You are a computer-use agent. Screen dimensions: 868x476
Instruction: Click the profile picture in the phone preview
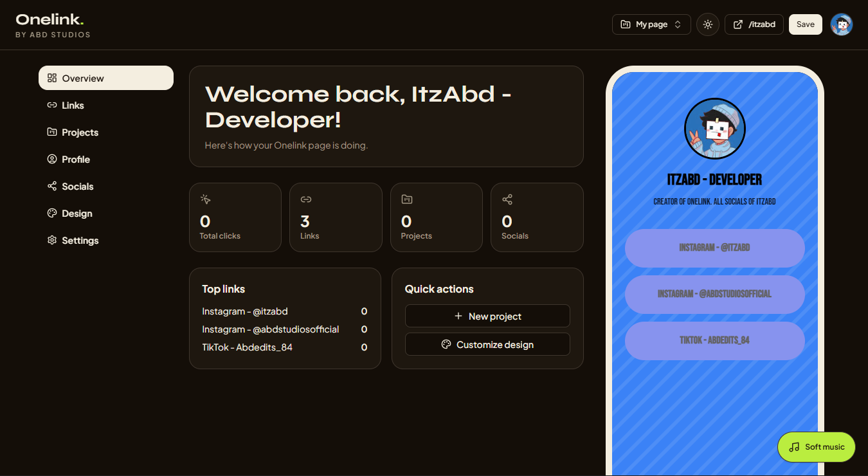[715, 129]
